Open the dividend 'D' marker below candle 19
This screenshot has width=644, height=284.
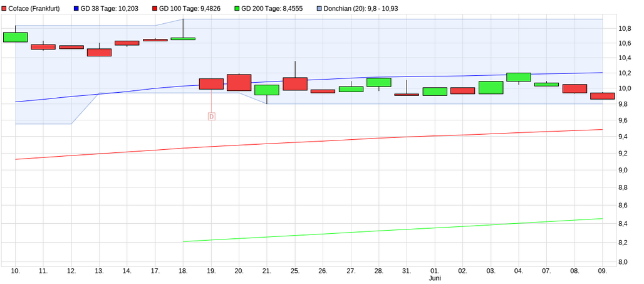211,116
